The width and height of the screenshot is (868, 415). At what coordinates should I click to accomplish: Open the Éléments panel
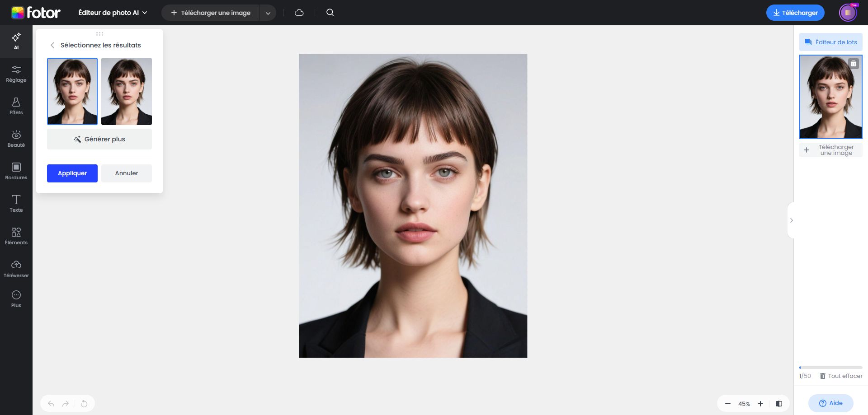click(x=16, y=236)
